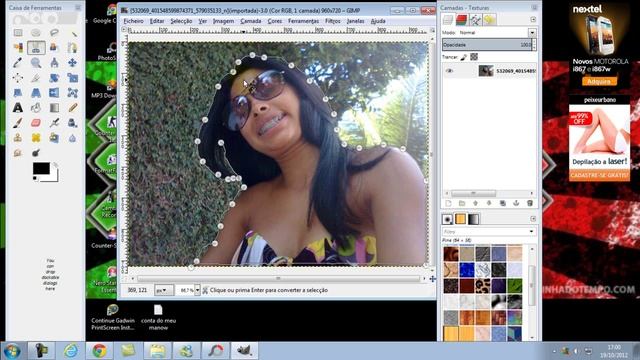Select the Airbrush tool
The image size is (640, 360).
click(54, 122)
